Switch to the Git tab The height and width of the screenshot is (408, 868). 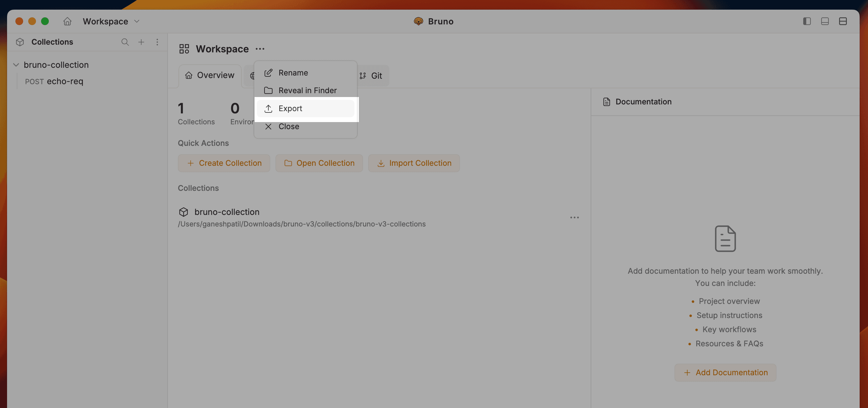(x=372, y=75)
